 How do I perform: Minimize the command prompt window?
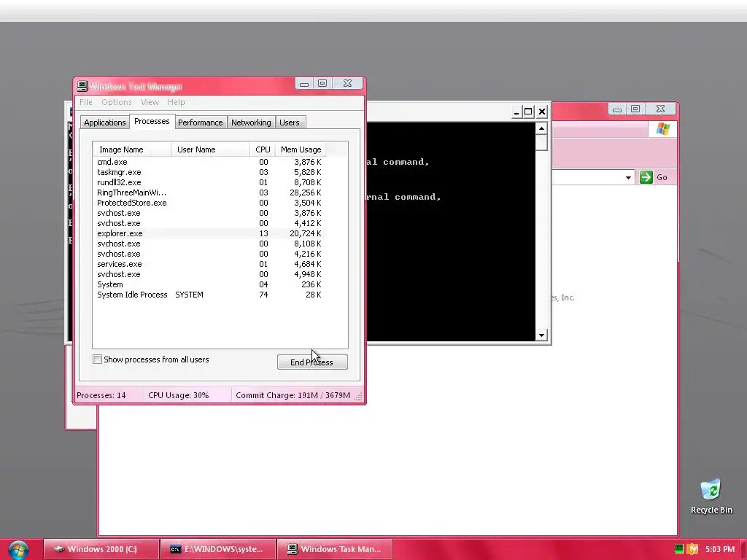(x=516, y=112)
